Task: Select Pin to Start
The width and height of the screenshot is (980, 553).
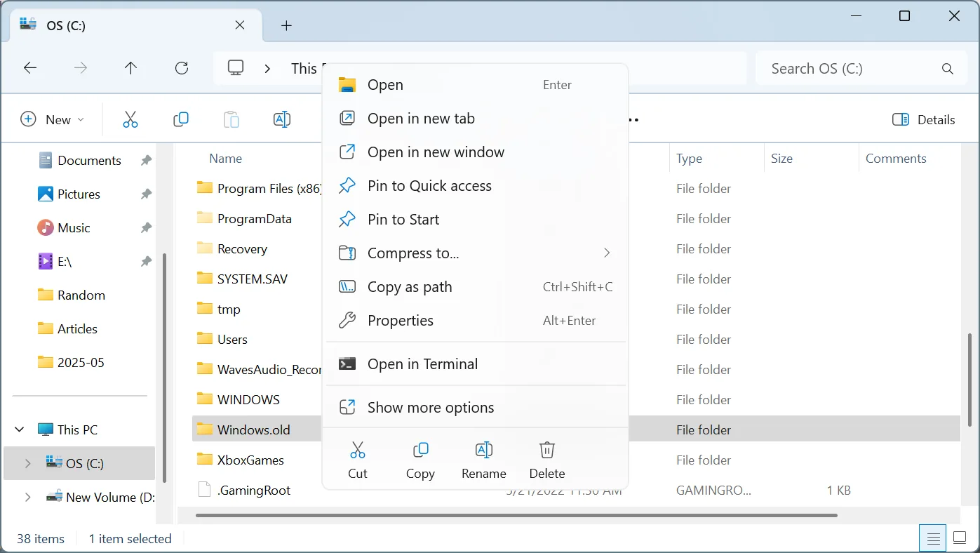Action: tap(475, 220)
